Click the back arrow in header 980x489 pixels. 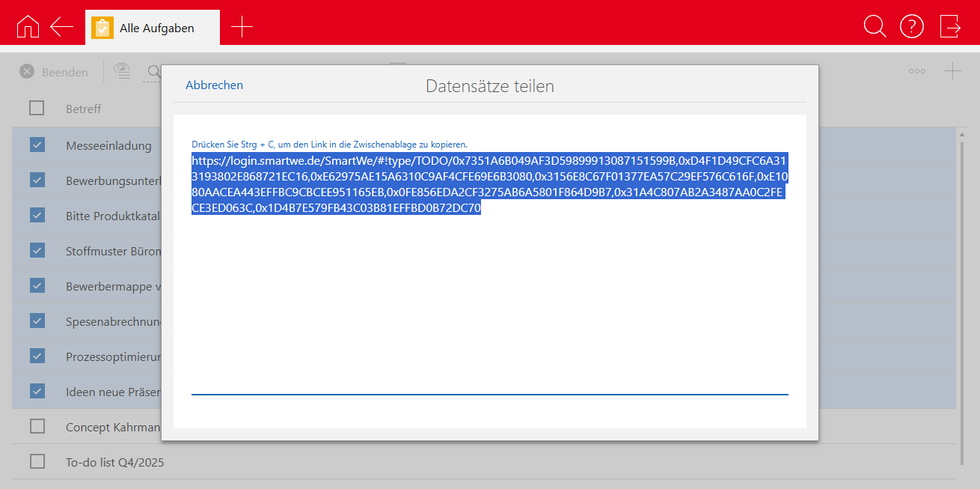tap(61, 26)
